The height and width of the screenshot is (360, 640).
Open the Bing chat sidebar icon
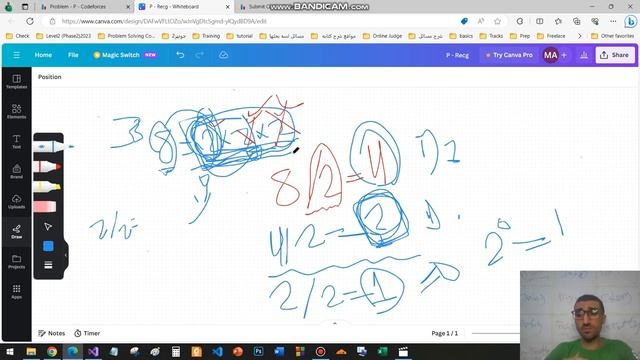point(631,21)
